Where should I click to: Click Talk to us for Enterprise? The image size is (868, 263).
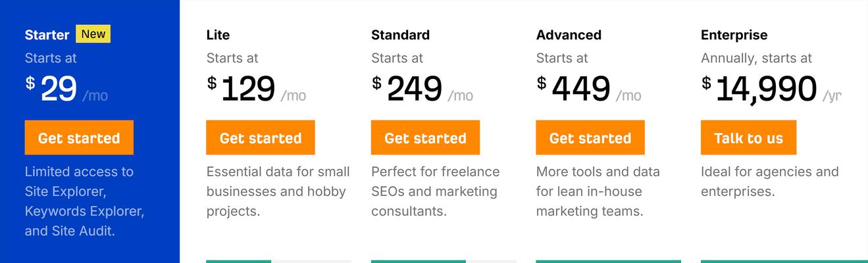coord(749,137)
